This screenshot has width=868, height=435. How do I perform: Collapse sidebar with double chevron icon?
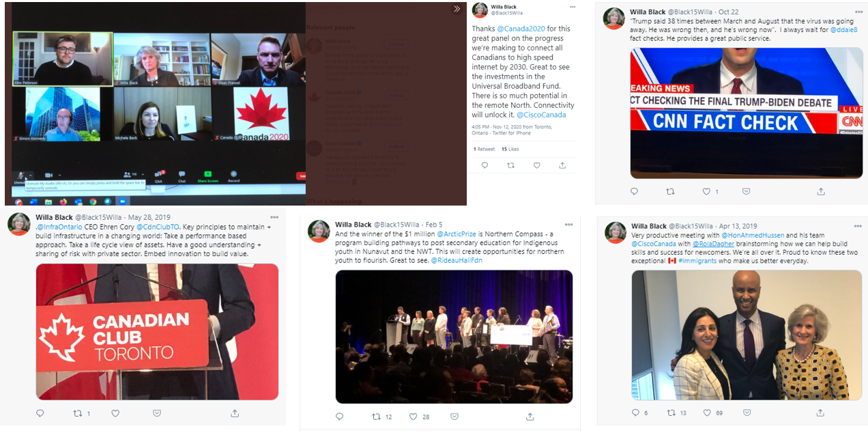coord(457,9)
